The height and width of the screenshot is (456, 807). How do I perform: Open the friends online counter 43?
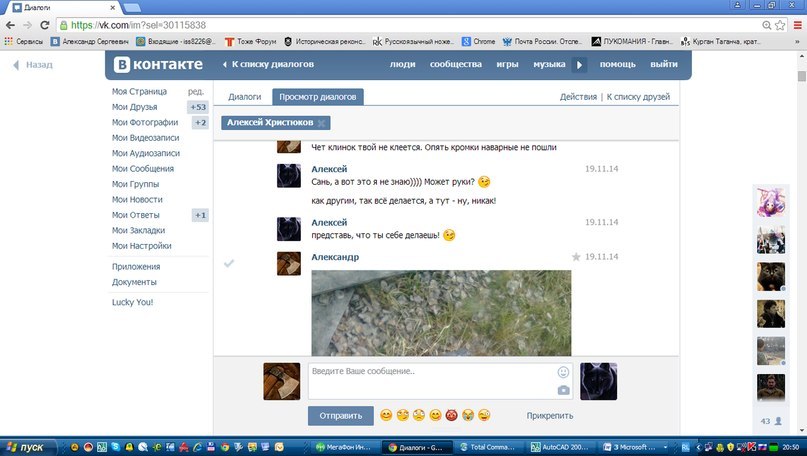[771, 421]
